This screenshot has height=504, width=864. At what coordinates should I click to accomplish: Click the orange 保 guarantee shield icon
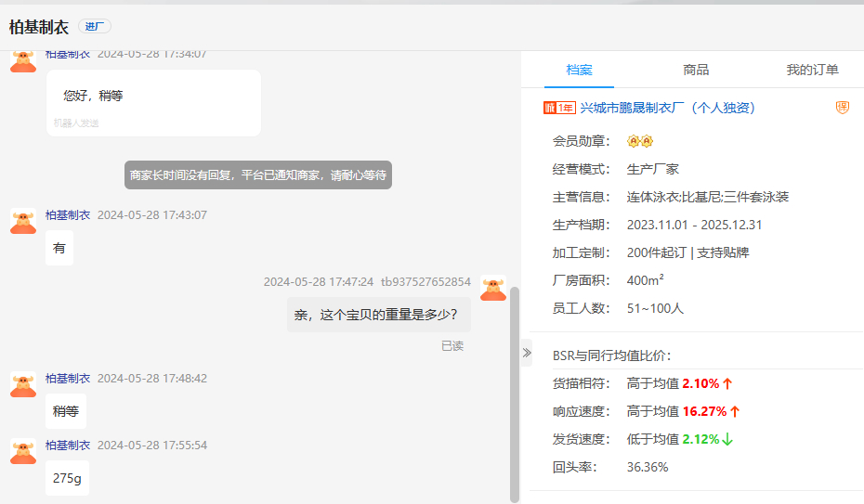point(843,108)
